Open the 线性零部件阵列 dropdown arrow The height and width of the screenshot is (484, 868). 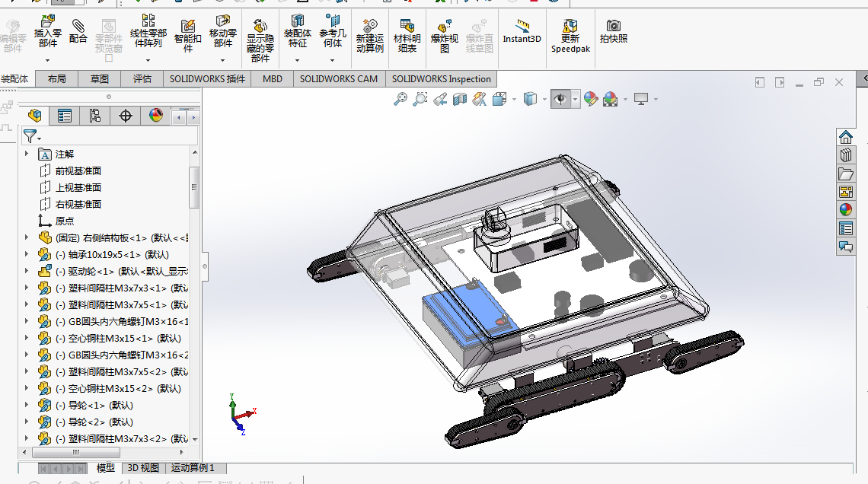pyautogui.click(x=148, y=60)
